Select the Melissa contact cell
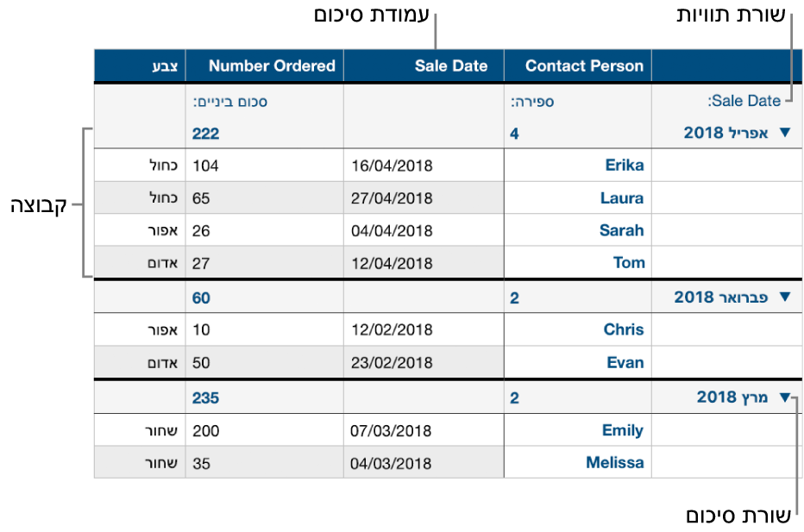 pos(578,462)
